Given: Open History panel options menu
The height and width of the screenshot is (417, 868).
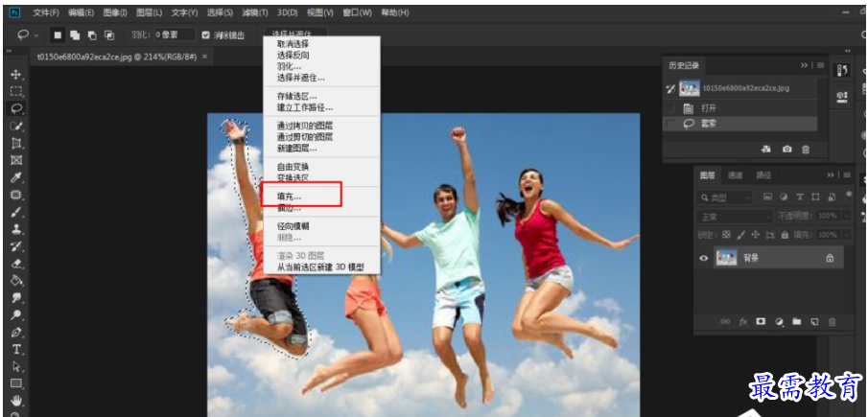Looking at the screenshot, I should (820, 65).
